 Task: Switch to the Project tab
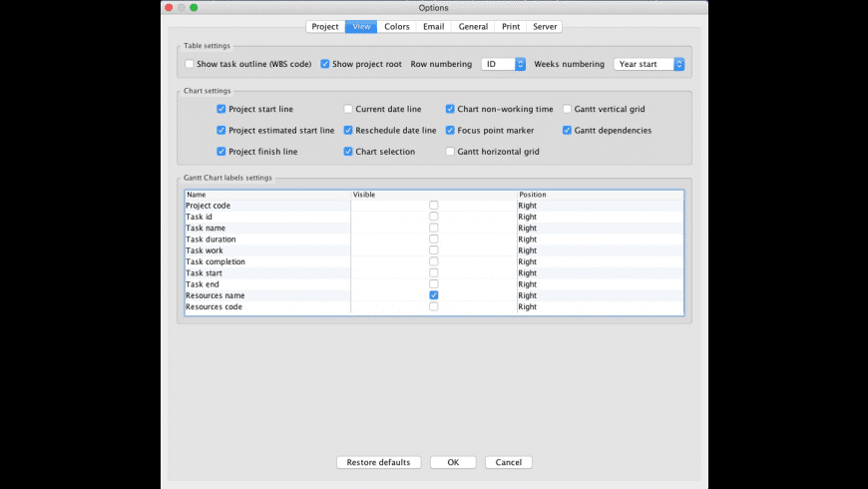click(x=325, y=27)
